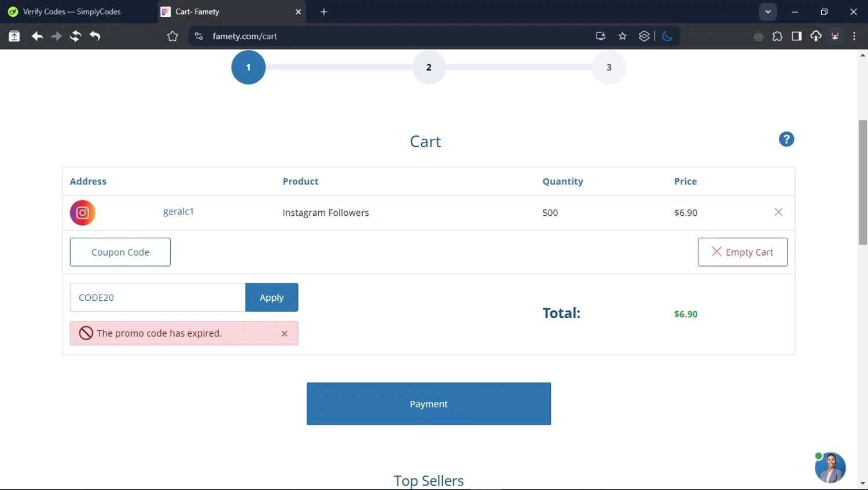The height and width of the screenshot is (490, 868).
Task: Click the scrollbar up arrow
Action: coord(863,56)
